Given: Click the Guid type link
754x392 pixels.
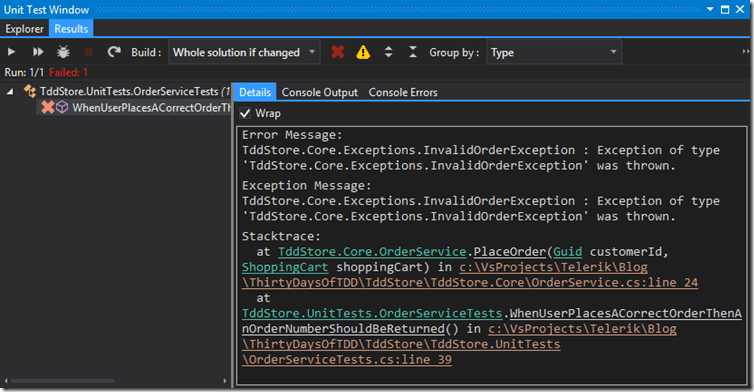Looking at the screenshot, I should [567, 252].
